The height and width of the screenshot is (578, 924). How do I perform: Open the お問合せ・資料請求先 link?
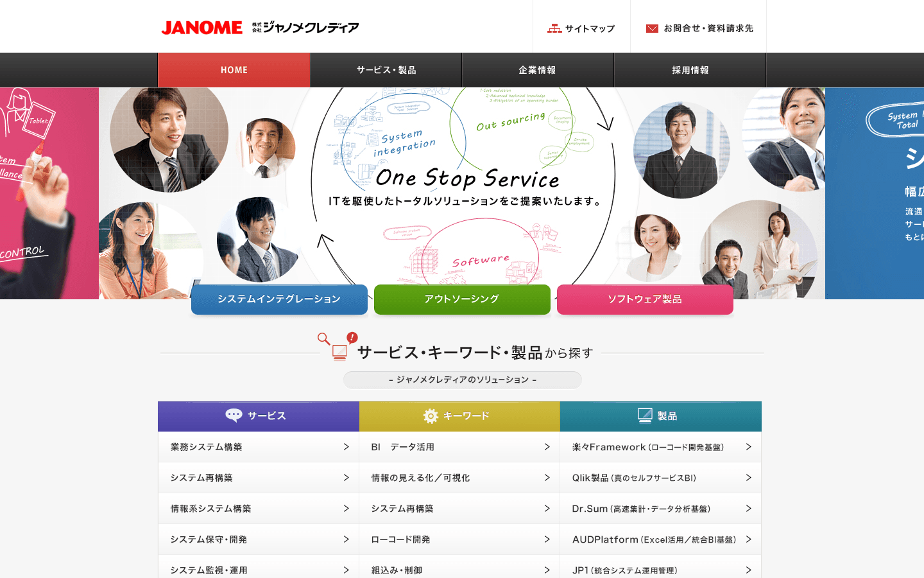699,28
